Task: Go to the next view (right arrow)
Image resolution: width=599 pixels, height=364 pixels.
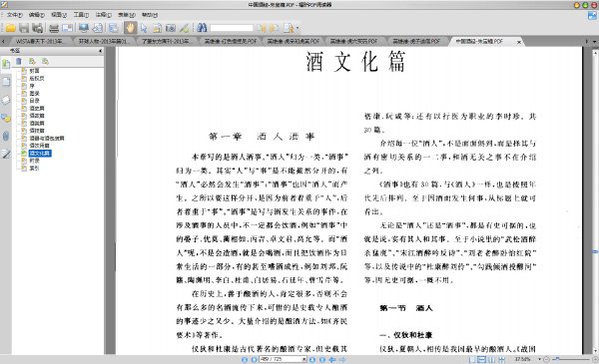Action: tap(342, 359)
